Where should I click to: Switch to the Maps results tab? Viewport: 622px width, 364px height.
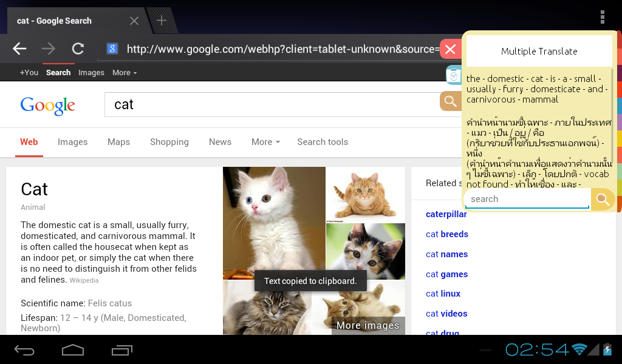[x=118, y=142]
